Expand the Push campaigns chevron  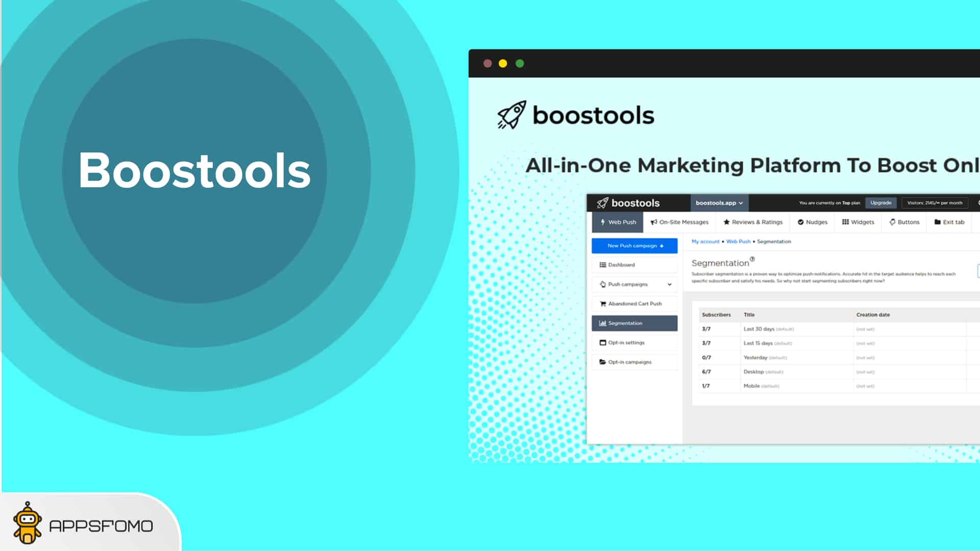pos(670,285)
